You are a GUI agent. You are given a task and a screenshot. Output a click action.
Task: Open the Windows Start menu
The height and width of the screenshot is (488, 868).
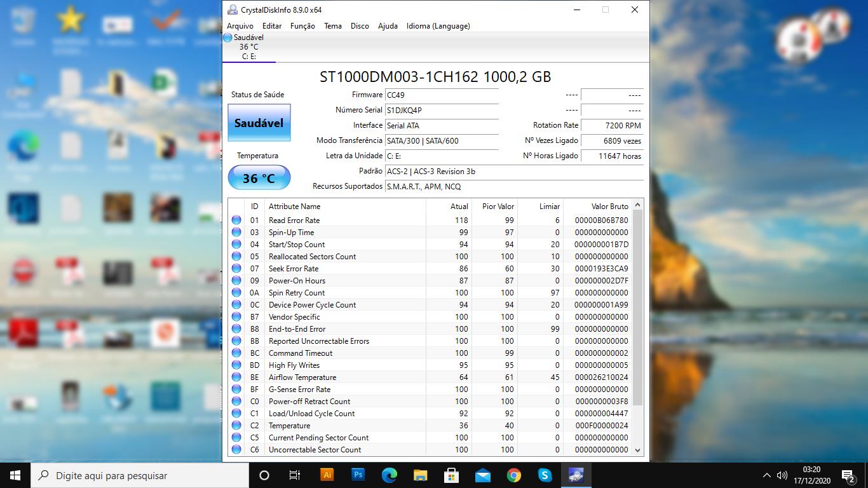coord(15,475)
